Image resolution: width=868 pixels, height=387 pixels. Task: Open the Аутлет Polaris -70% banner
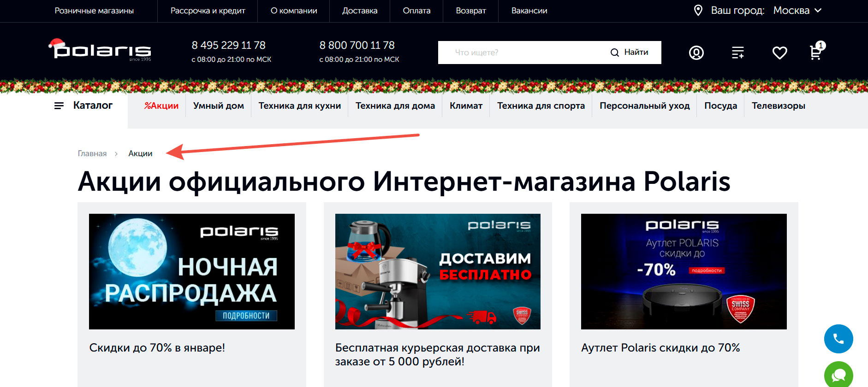click(684, 271)
